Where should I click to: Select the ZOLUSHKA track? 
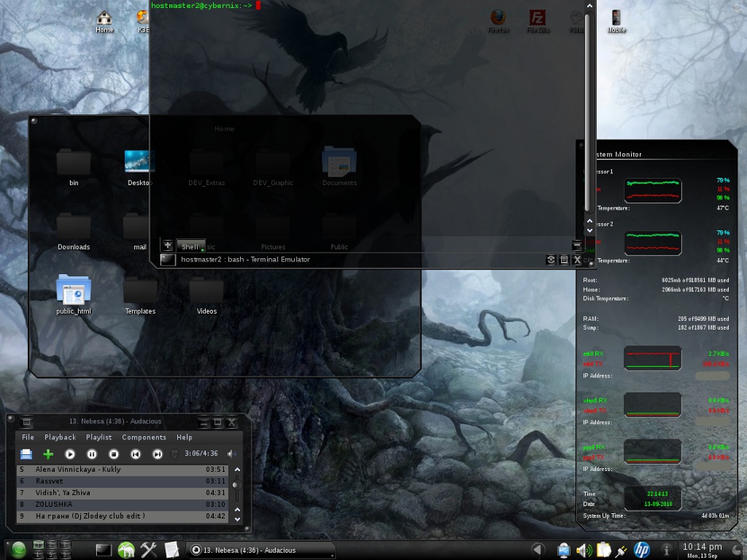coord(122,504)
